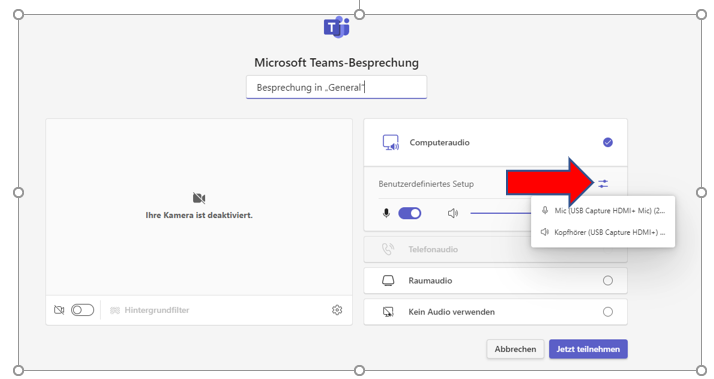
Task: Turn on the camera toggle
Action: (x=82, y=310)
